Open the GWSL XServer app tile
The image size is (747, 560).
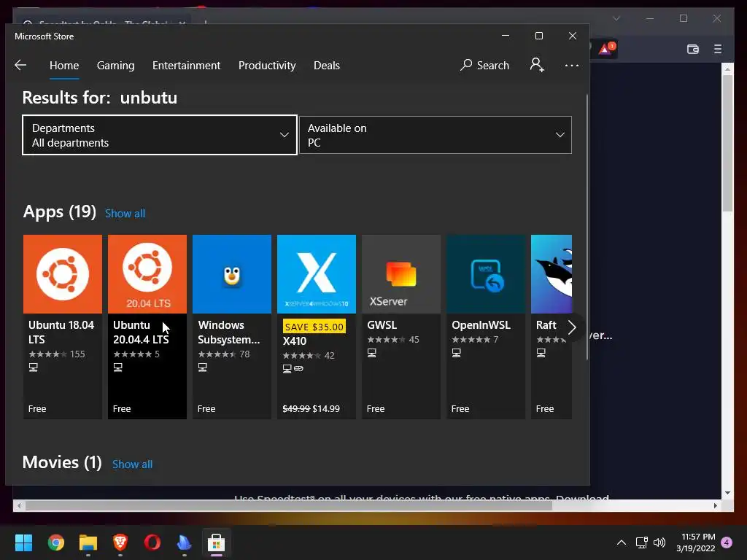(401, 327)
